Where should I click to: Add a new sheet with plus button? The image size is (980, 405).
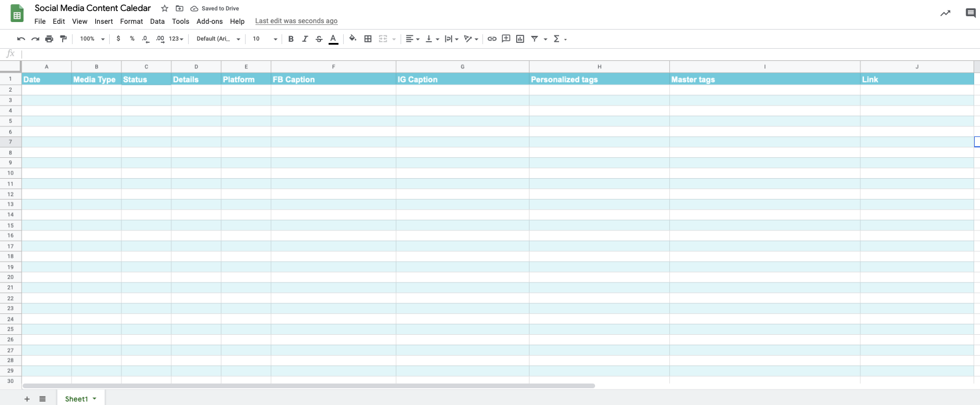click(27, 399)
